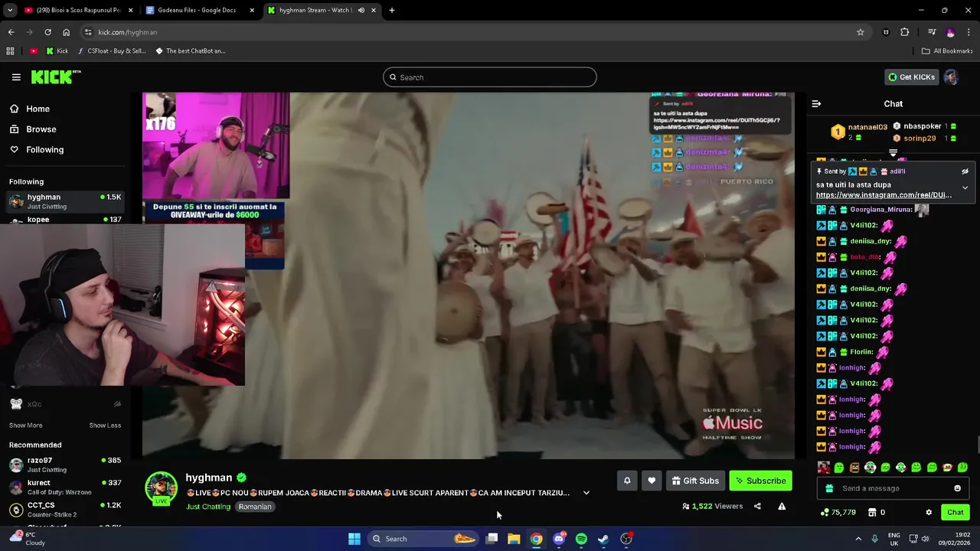The height and width of the screenshot is (551, 980).
Task: Click the Get KICKs button
Action: 911,77
